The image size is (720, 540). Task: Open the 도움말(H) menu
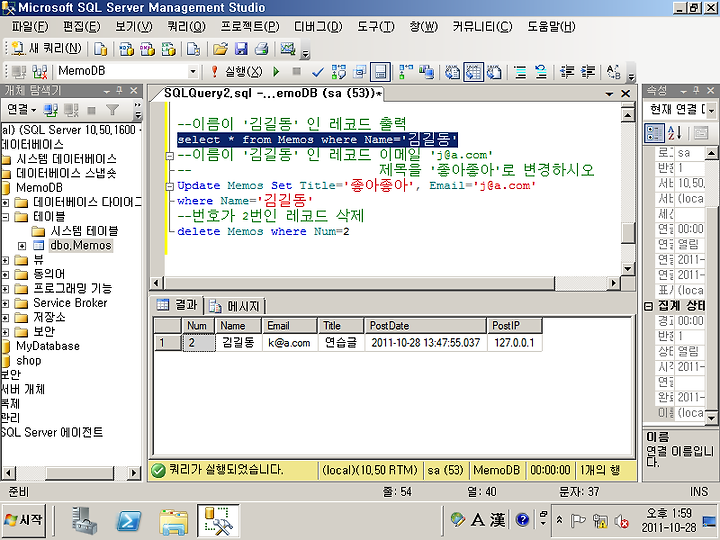pyautogui.click(x=551, y=27)
